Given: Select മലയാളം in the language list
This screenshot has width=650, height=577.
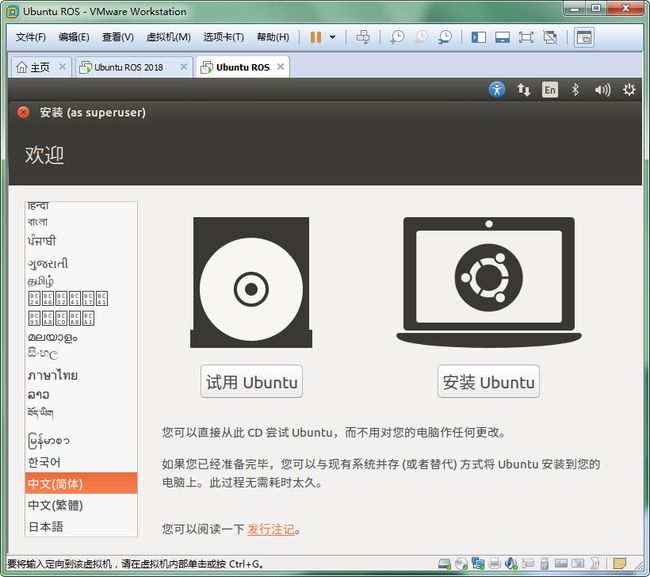Looking at the screenshot, I should [x=81, y=337].
